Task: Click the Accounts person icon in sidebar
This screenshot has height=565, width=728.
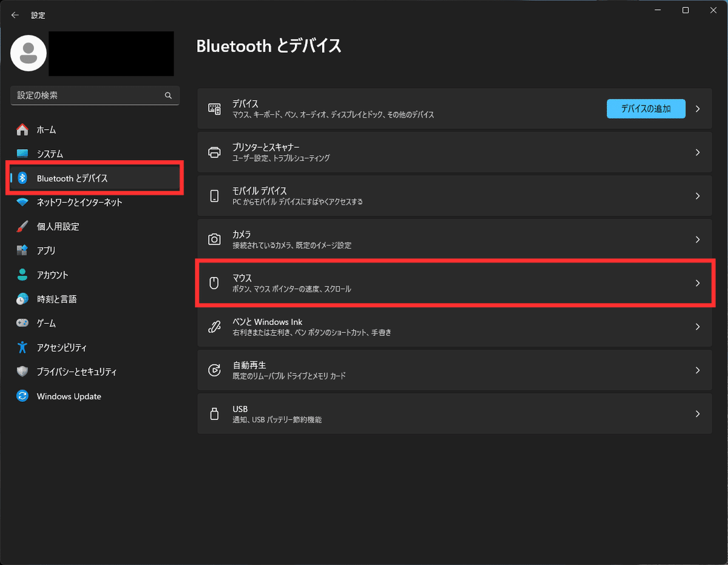Action: (x=22, y=275)
